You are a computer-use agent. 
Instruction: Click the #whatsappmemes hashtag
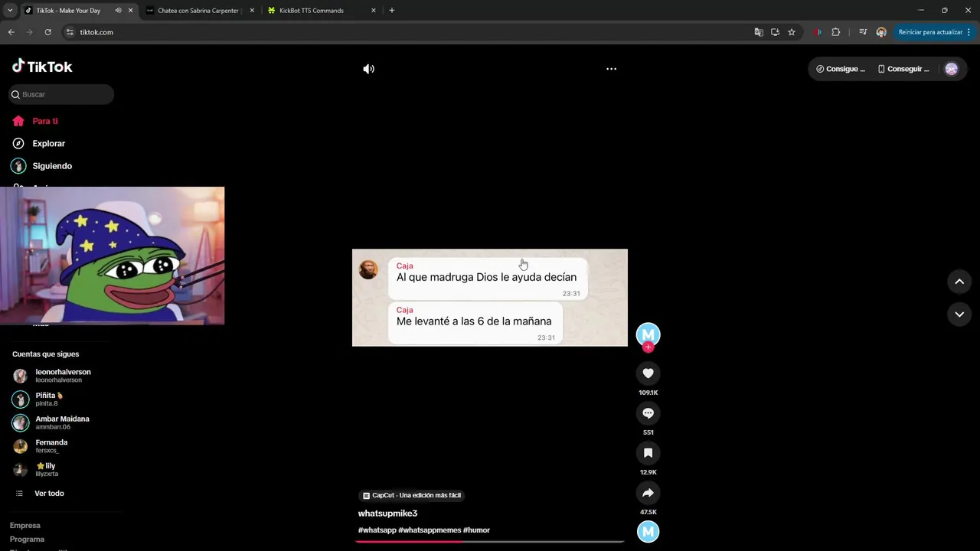[x=430, y=530]
